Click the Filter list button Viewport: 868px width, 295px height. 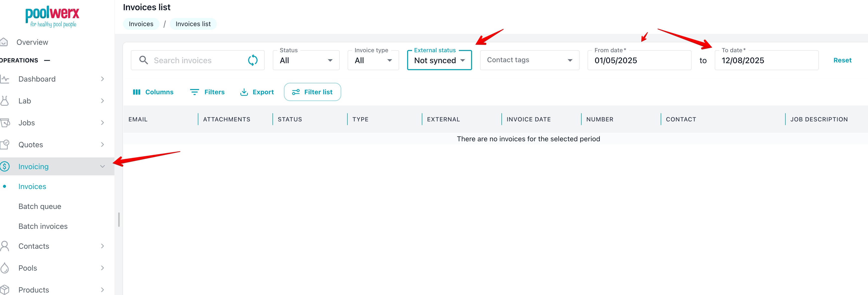312,92
